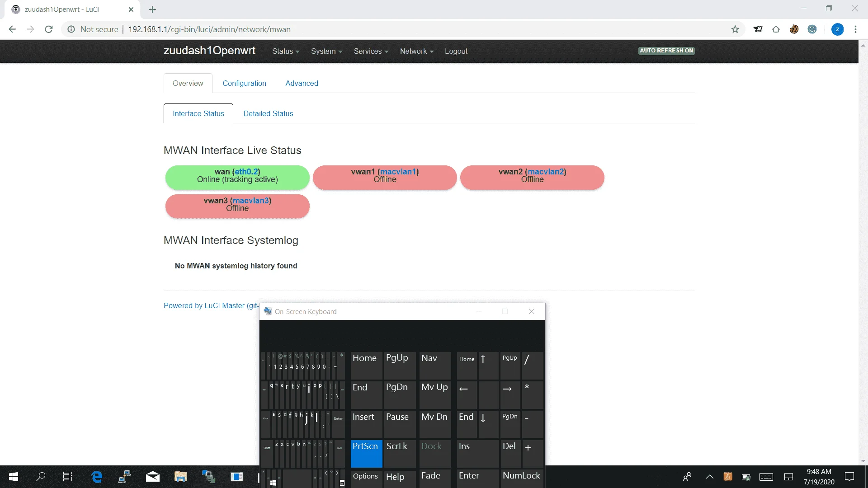Open the cookie extension icon in the toolbar
Screen dimensions: 868x488
(x=794, y=29)
